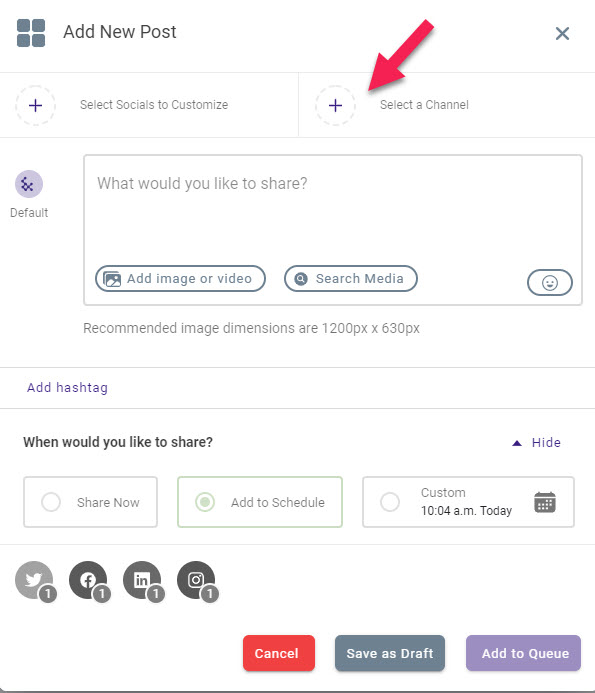Choose the Share Now radio option
The width and height of the screenshot is (595, 693).
pos(51,502)
